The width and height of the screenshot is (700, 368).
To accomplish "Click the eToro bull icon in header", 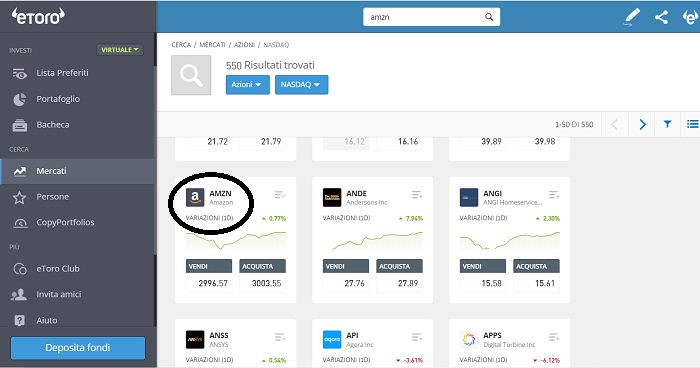I will pyautogui.click(x=690, y=17).
